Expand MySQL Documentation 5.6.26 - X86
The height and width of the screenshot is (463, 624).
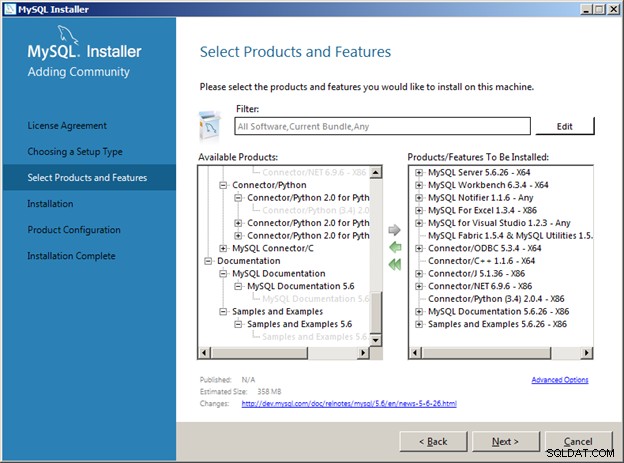click(419, 312)
